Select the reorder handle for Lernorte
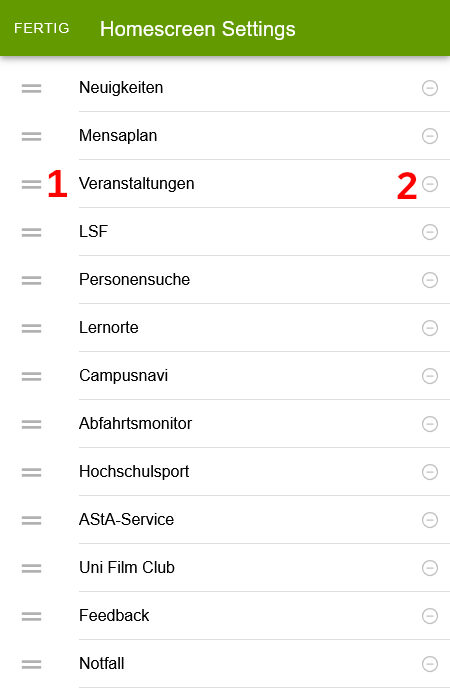The width and height of the screenshot is (450, 700). (x=31, y=328)
